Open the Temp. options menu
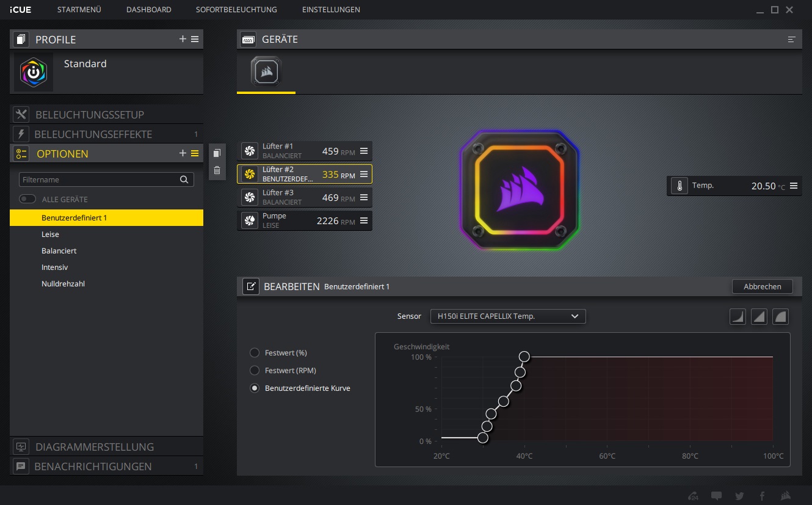The width and height of the screenshot is (812, 505). [x=792, y=186]
